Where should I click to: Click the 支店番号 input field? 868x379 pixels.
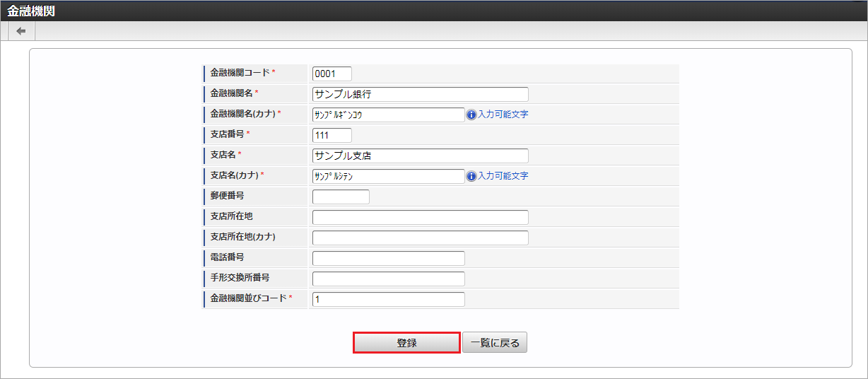pos(332,135)
